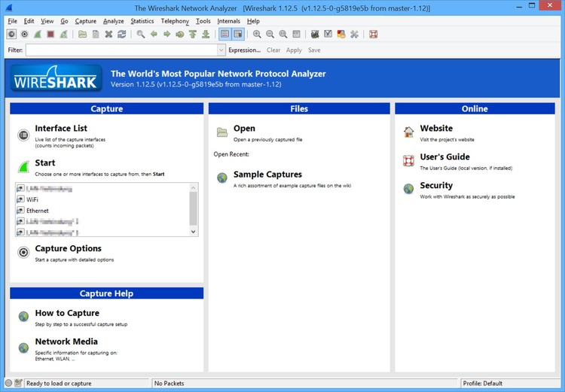Reload this capture file

[122, 34]
